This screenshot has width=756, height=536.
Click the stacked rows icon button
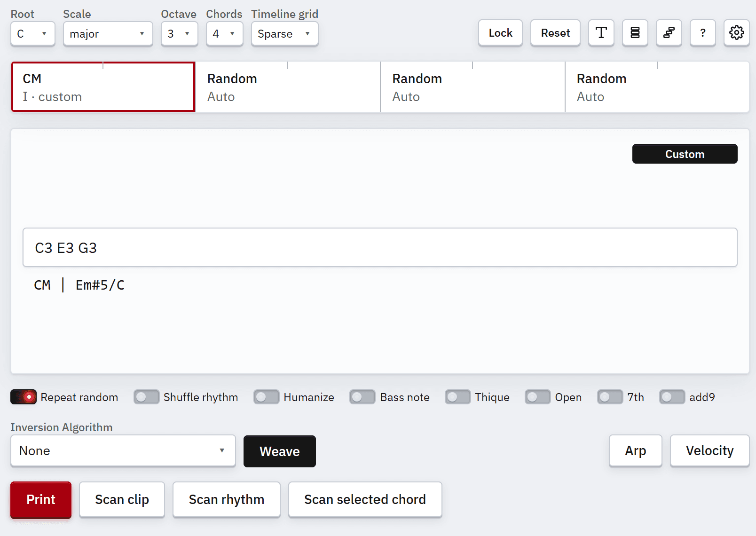click(x=635, y=33)
